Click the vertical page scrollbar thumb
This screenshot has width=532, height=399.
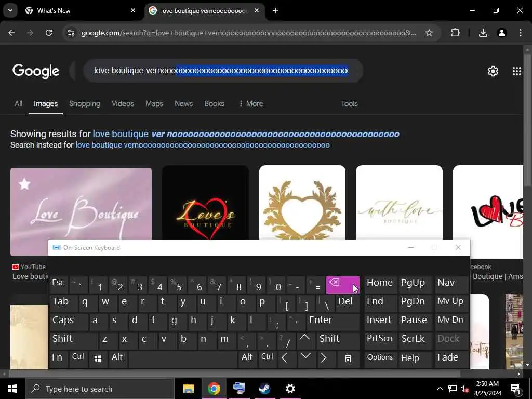point(527,119)
